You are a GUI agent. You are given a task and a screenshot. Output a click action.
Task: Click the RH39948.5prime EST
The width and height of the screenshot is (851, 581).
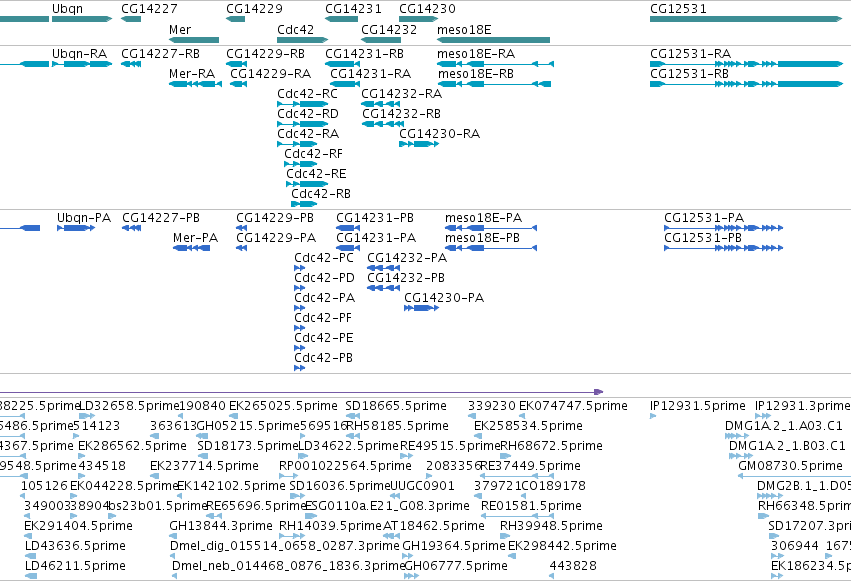coord(505,536)
